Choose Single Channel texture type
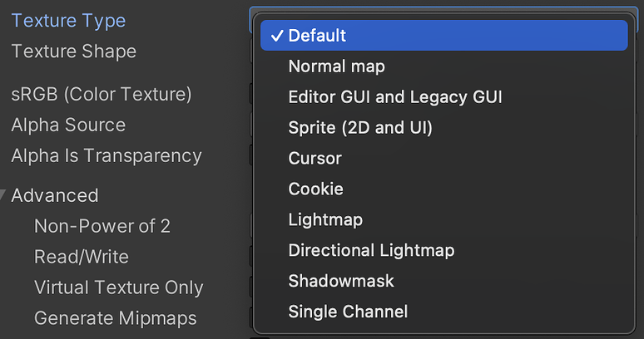This screenshot has height=339, width=644. click(x=348, y=312)
